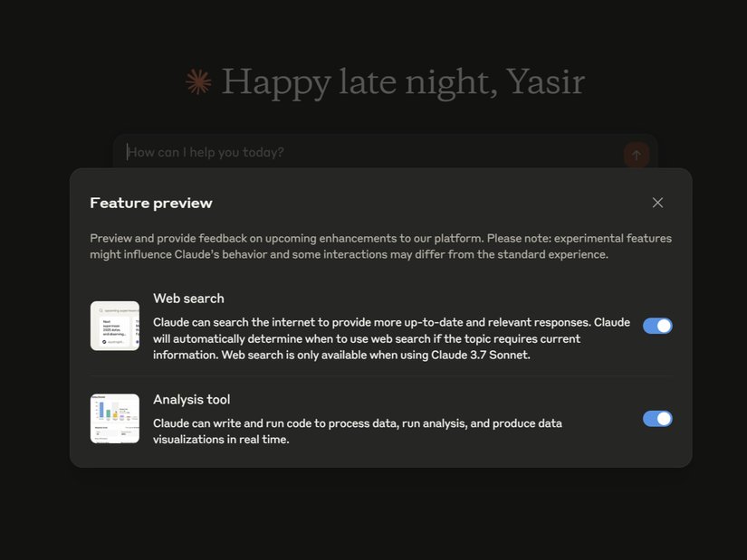Click the white card inside Web search thumbnail
This screenshot has height=560, width=747.
(114, 331)
